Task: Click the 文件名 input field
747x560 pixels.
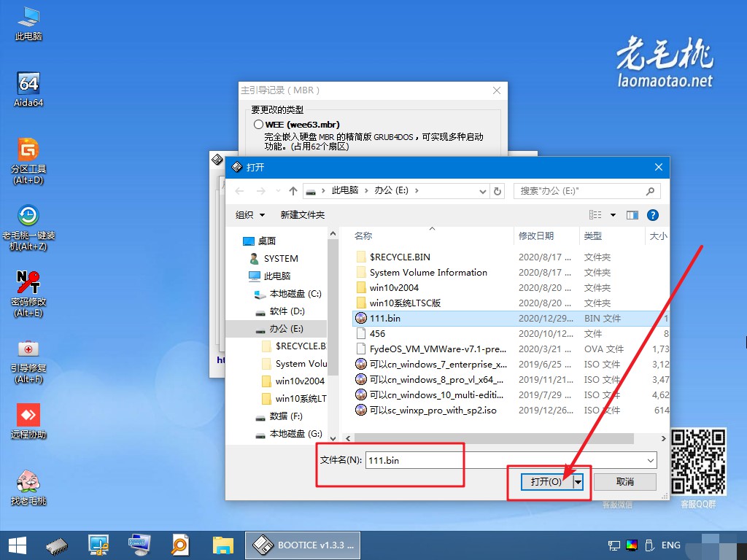Action: 505,461
